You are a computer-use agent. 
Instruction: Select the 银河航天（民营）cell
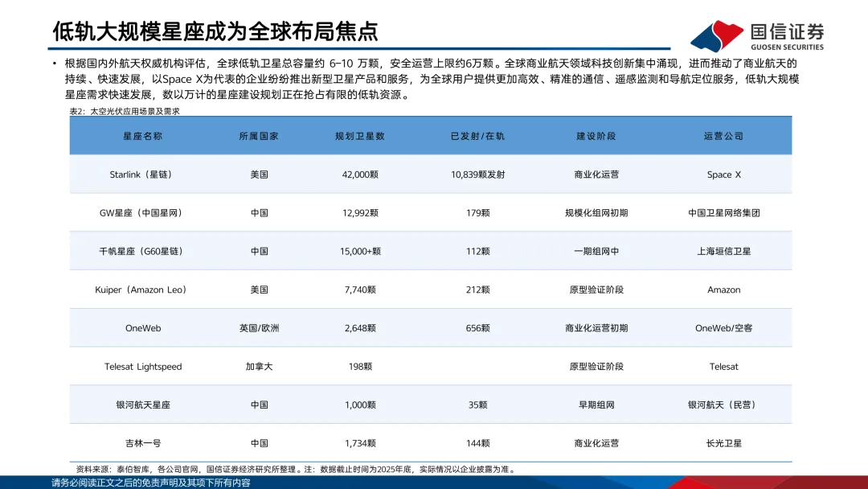[723, 405]
